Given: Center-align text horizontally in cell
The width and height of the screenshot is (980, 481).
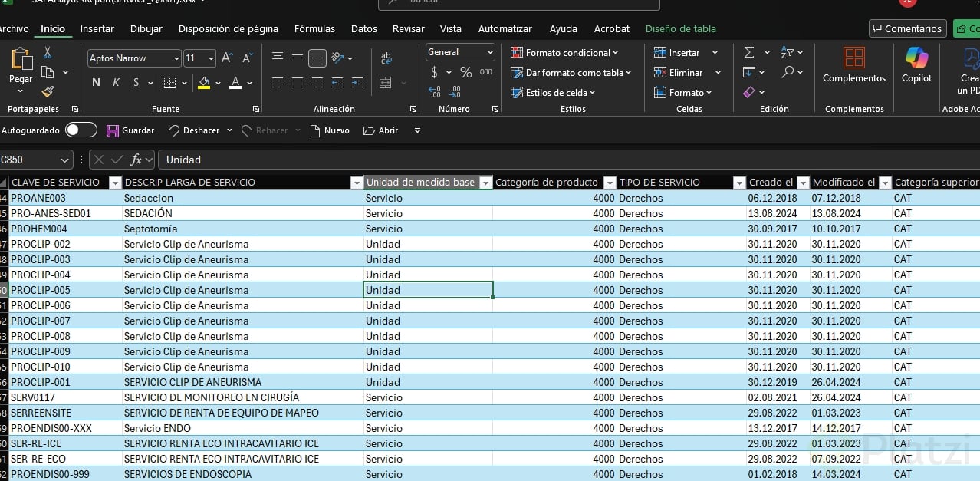Looking at the screenshot, I should (297, 83).
